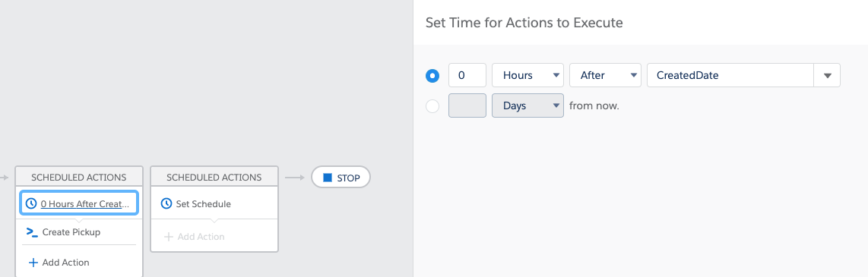Click the blue square STOP icon

328,178
